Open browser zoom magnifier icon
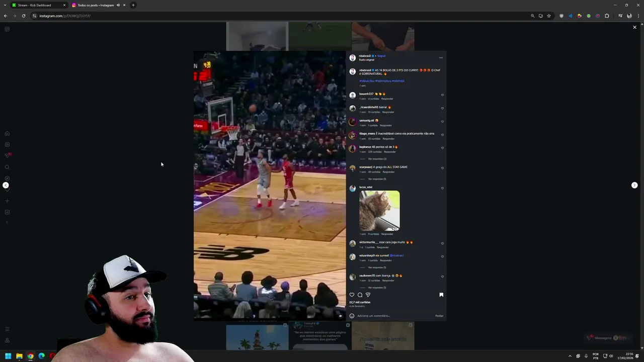Image resolution: width=644 pixels, height=362 pixels. [533, 16]
